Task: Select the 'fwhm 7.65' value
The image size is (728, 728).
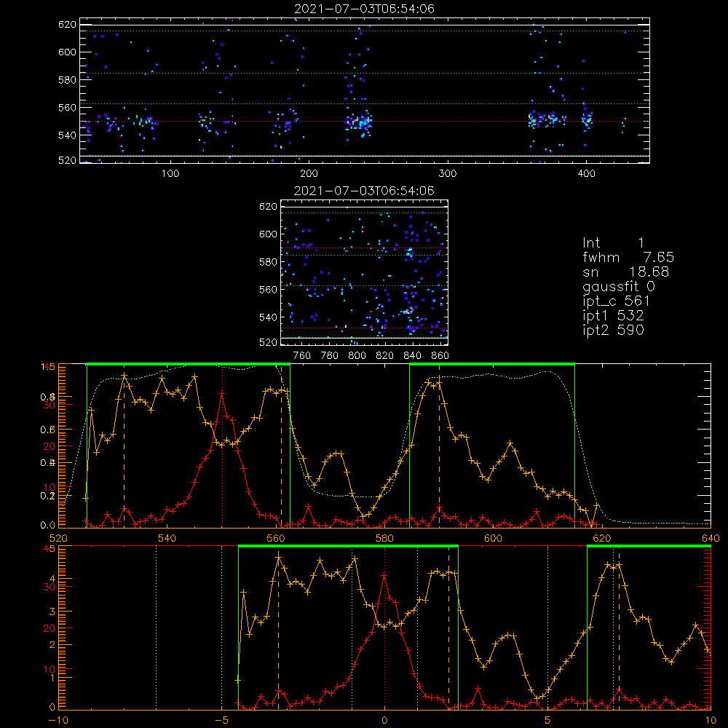Action: tap(628, 257)
